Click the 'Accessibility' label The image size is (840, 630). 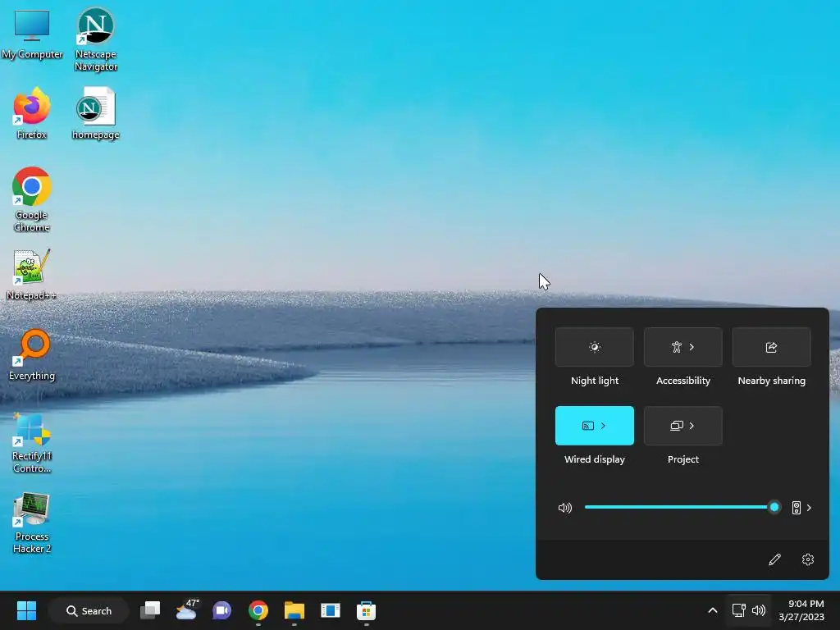(683, 381)
